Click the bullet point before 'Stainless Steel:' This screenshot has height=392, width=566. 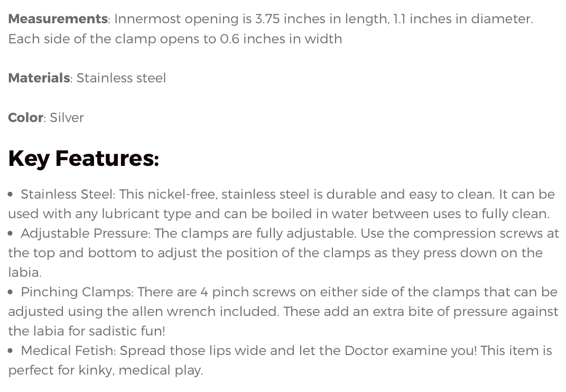tap(11, 194)
